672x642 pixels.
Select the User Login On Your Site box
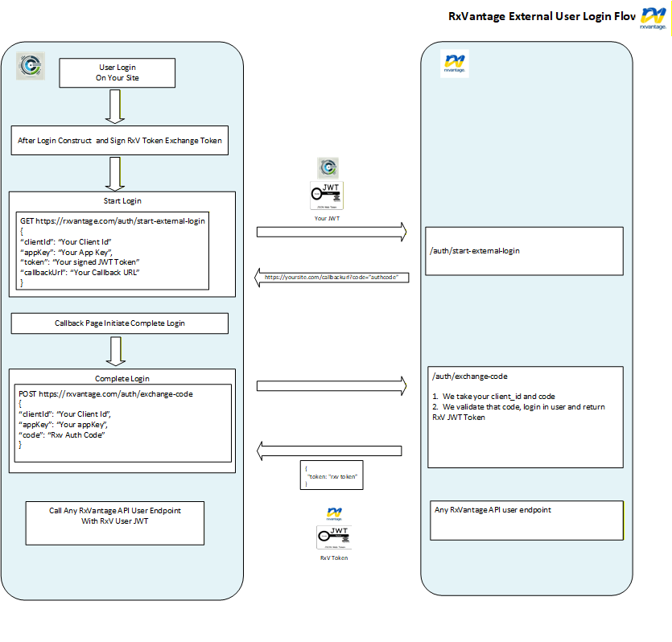tap(117, 73)
